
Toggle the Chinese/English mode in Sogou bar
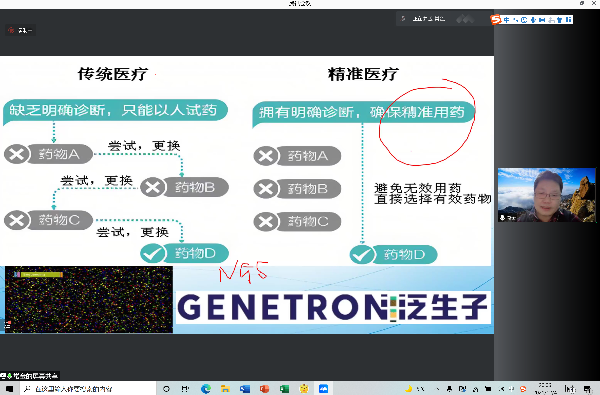click(x=507, y=20)
